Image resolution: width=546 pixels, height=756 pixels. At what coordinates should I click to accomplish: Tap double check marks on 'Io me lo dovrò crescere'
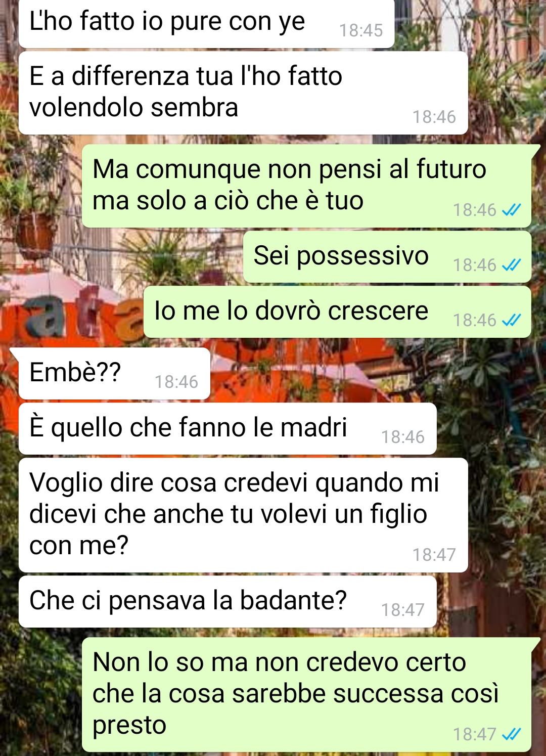tap(511, 320)
